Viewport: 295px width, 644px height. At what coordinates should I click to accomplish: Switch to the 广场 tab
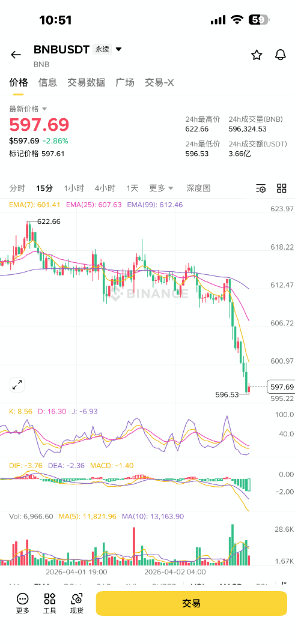(x=125, y=83)
